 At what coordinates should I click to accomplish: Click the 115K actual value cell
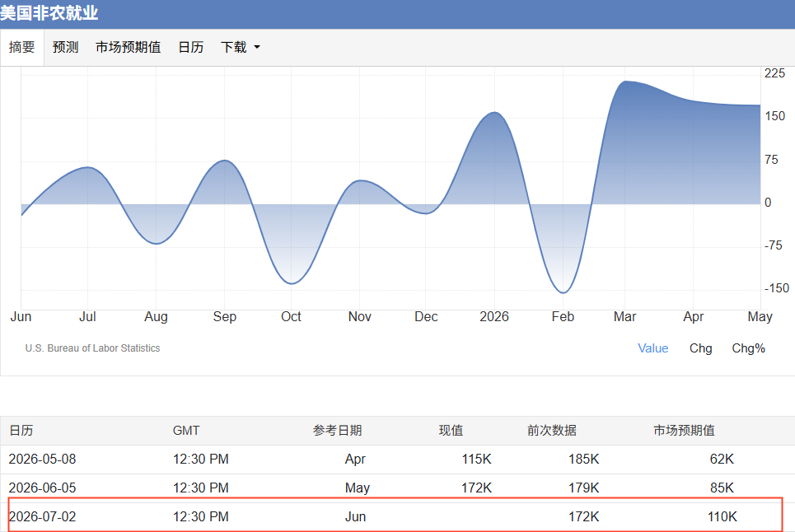476,459
